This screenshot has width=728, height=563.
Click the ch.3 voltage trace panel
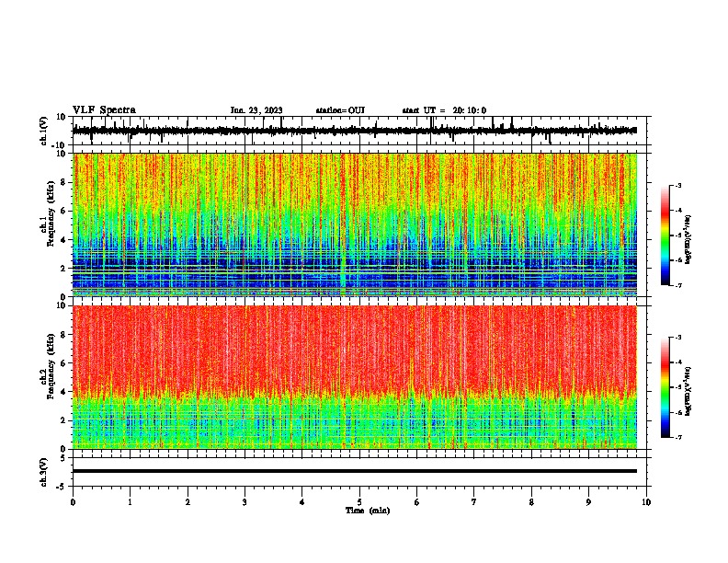(359, 472)
